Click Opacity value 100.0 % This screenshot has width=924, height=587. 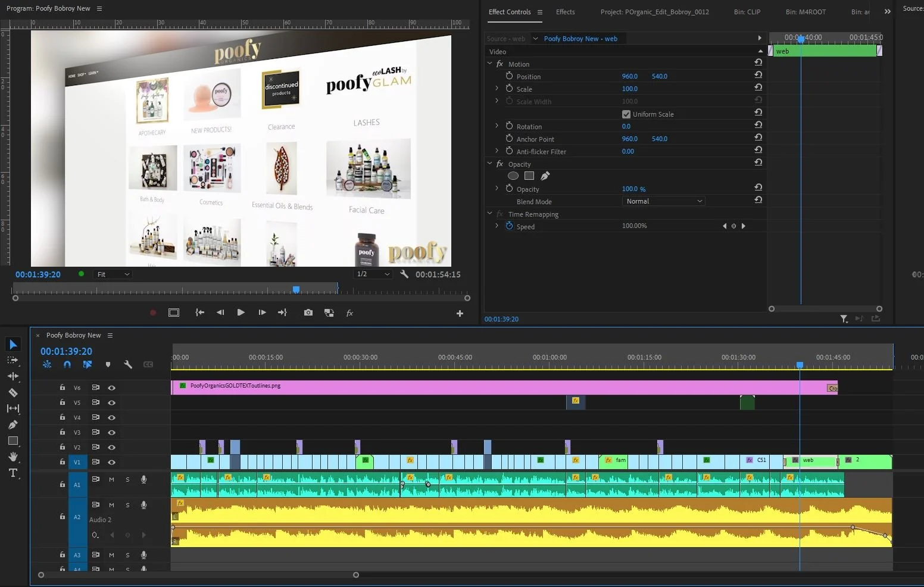[x=633, y=189]
